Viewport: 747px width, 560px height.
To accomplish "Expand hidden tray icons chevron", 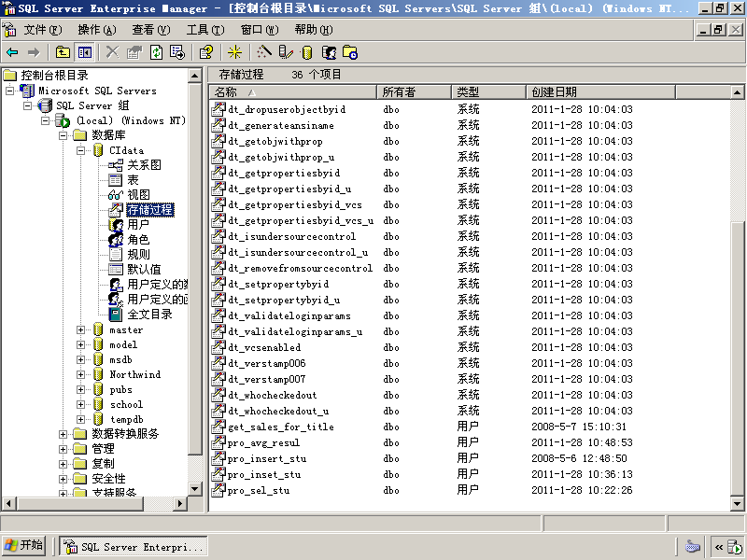I will point(718,547).
